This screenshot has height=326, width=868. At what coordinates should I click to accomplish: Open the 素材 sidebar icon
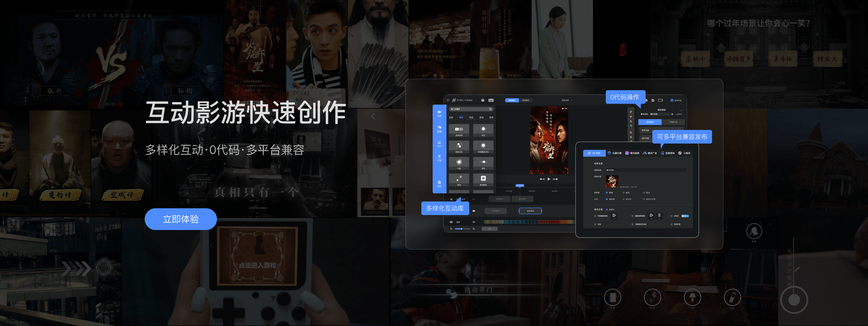pos(439,144)
